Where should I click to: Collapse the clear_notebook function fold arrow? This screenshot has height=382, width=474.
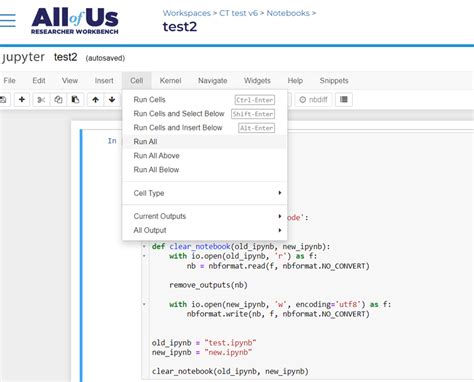tap(144, 247)
